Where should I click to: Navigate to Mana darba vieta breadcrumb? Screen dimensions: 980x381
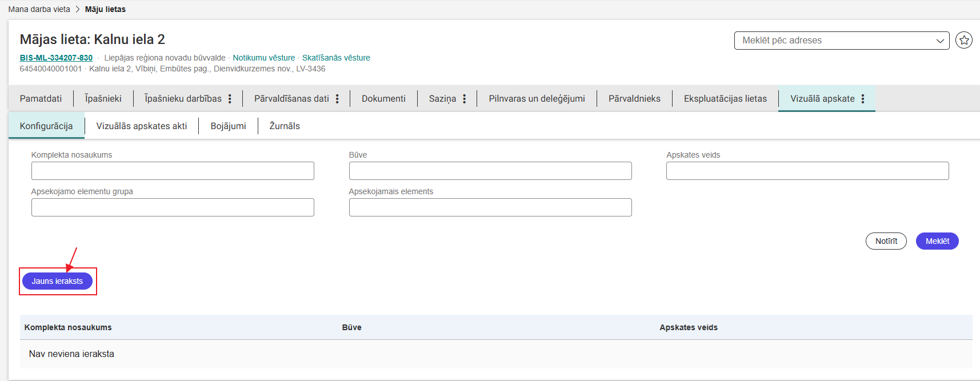(39, 9)
